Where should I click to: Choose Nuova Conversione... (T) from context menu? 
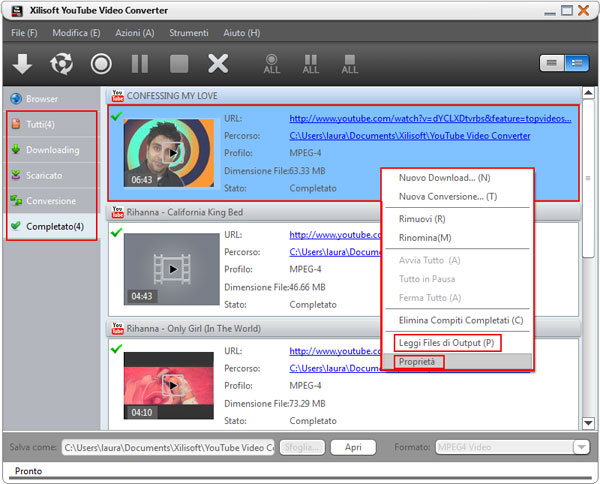point(458,196)
